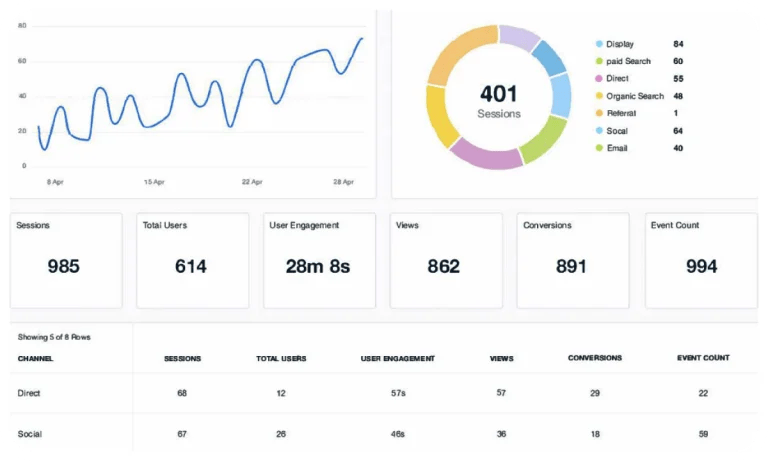Image resolution: width=768 pixels, height=461 pixels.
Task: Click Direct row event count 22
Action: pyautogui.click(x=703, y=393)
